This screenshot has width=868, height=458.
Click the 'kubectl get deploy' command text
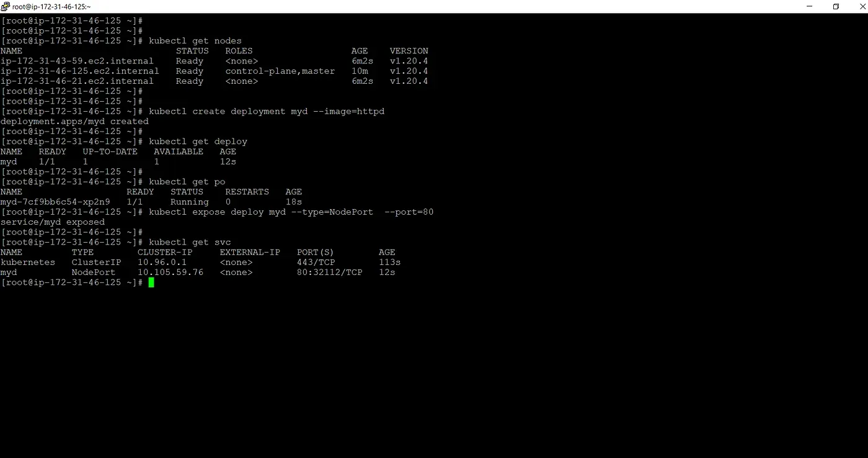198,141
